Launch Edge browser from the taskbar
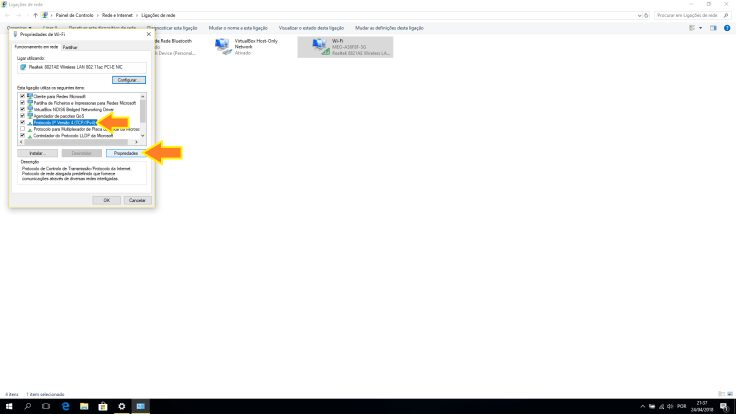 pyautogui.click(x=66, y=407)
